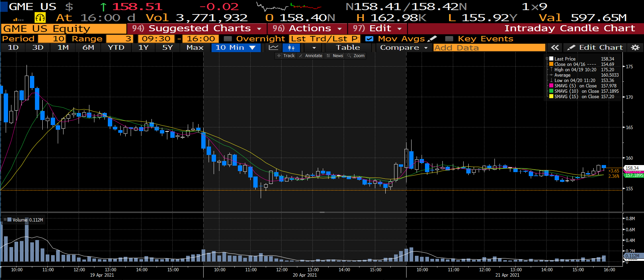
Task: Click the Edit Chart pencil button
Action: [x=595, y=48]
